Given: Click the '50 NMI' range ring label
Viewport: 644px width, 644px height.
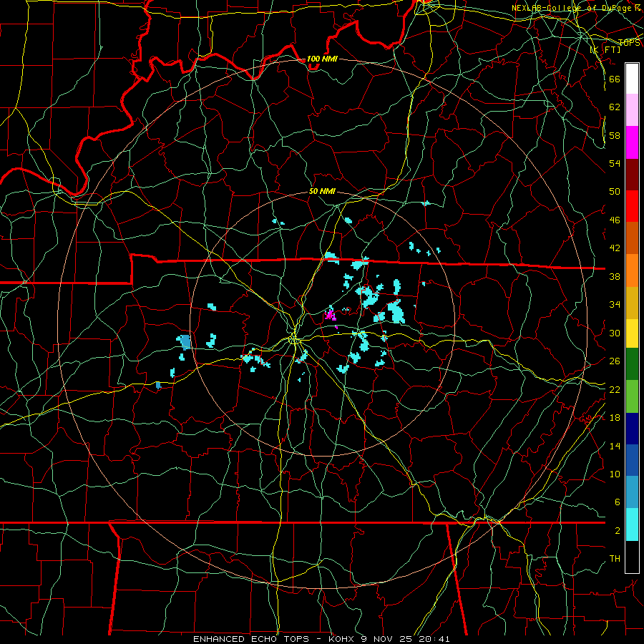Looking at the screenshot, I should [322, 192].
